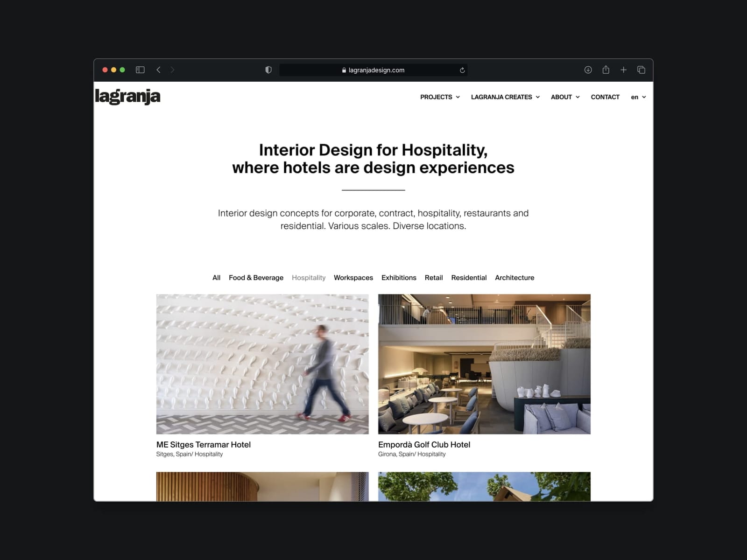Open the en language selector
The height and width of the screenshot is (560, 747).
click(638, 97)
